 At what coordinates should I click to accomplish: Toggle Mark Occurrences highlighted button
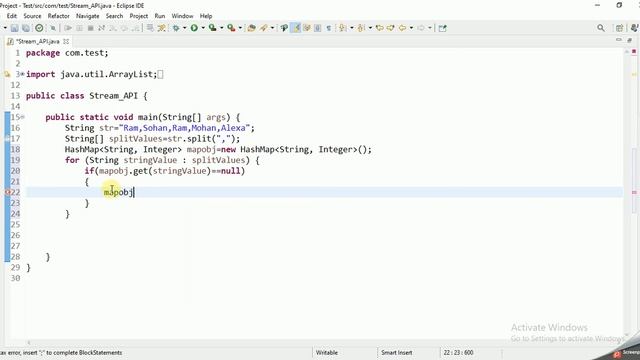tap(296, 28)
